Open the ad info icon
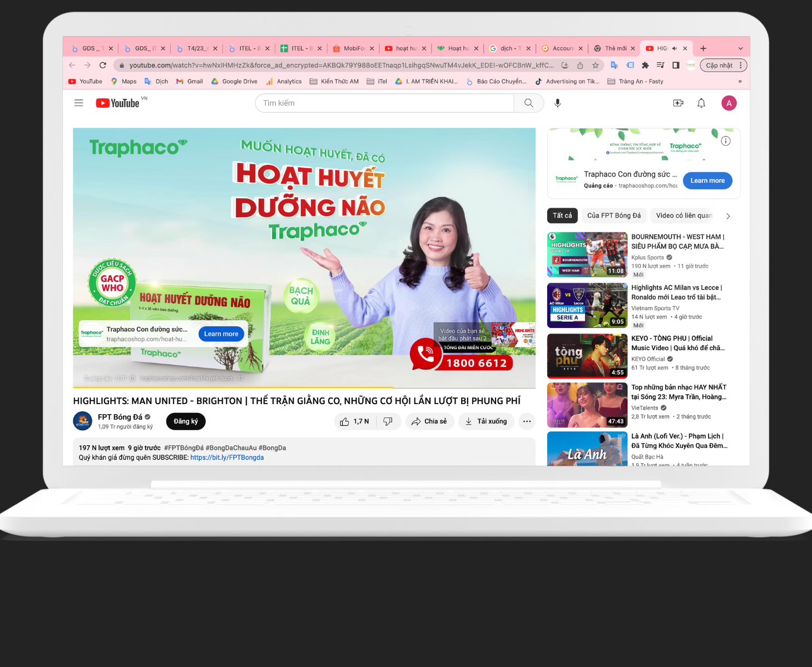This screenshot has width=812, height=667. [x=726, y=141]
